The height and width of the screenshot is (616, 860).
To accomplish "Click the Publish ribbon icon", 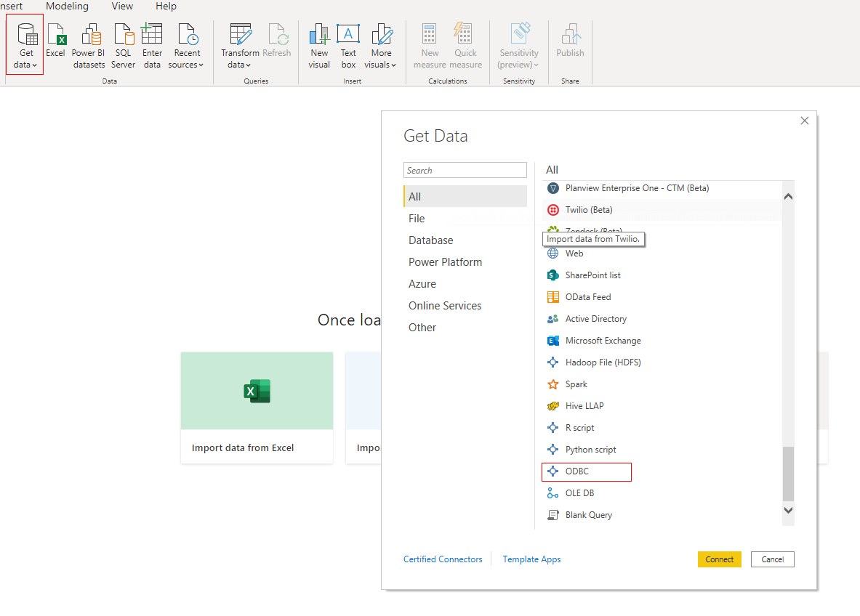I will pos(571,41).
